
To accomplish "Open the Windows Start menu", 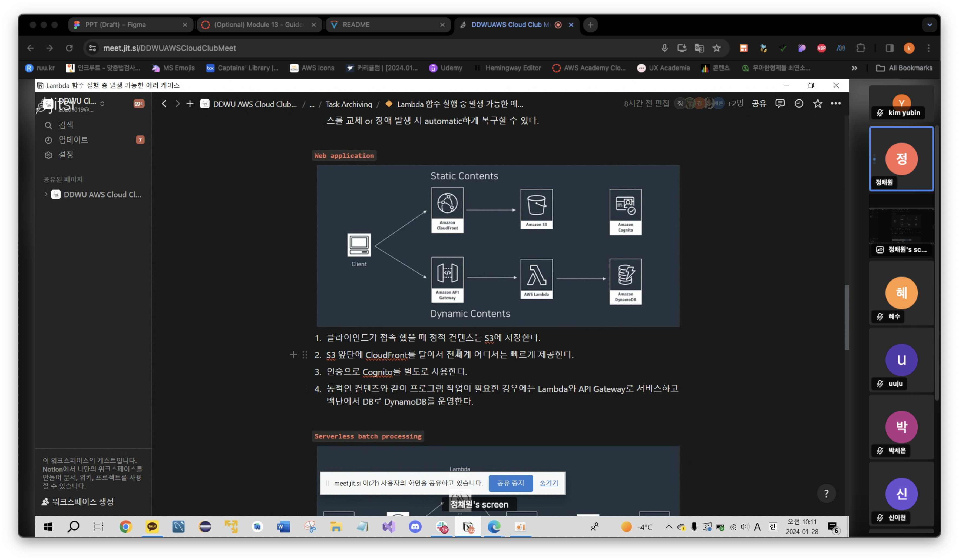I will [x=48, y=527].
